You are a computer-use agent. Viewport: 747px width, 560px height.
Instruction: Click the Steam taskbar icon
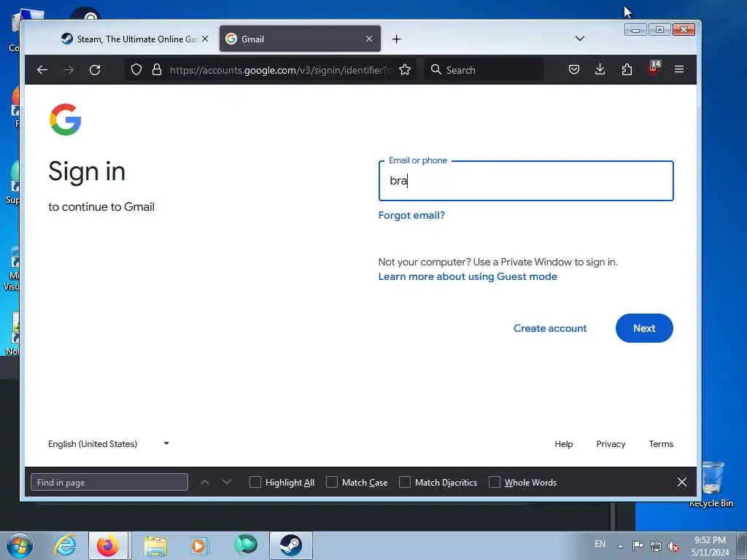(x=290, y=545)
